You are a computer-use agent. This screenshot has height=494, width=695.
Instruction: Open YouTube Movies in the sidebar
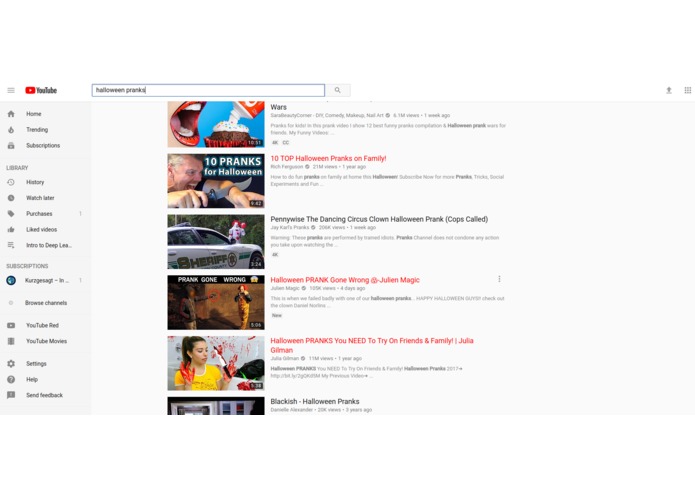click(x=45, y=341)
